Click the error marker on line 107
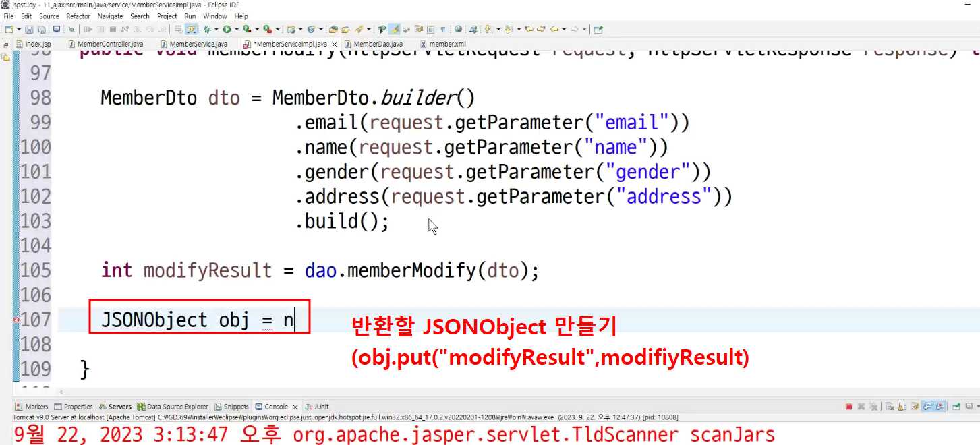 tap(16, 320)
